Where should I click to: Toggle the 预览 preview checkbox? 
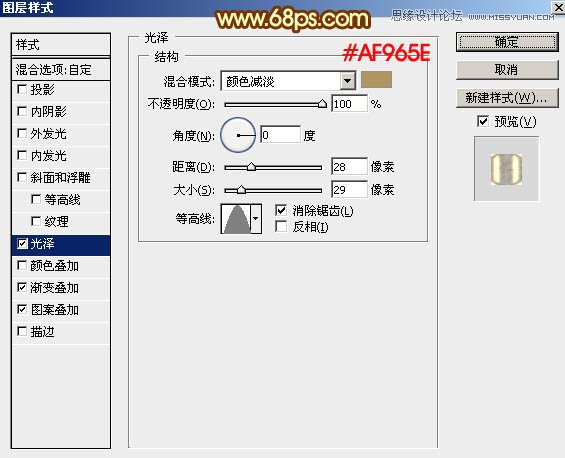pos(483,121)
